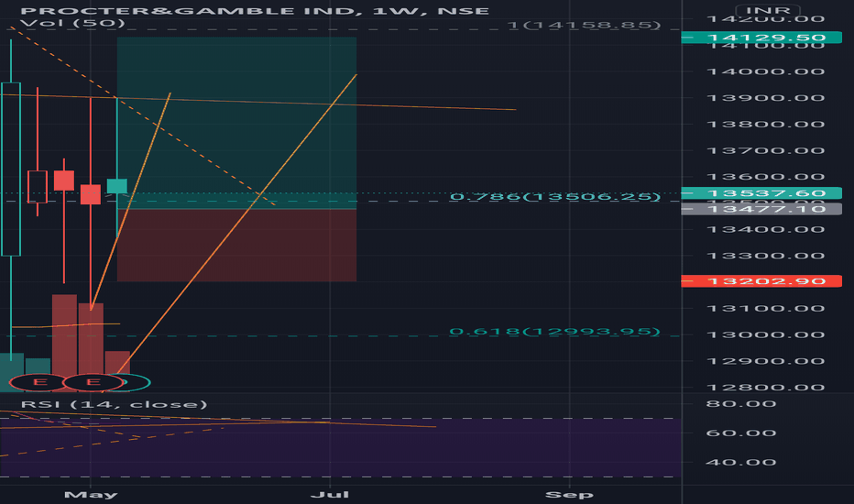The height and width of the screenshot is (504, 854).
Task: Select the 0.786(13506.25) Fibonacci level label
Action: (555, 197)
